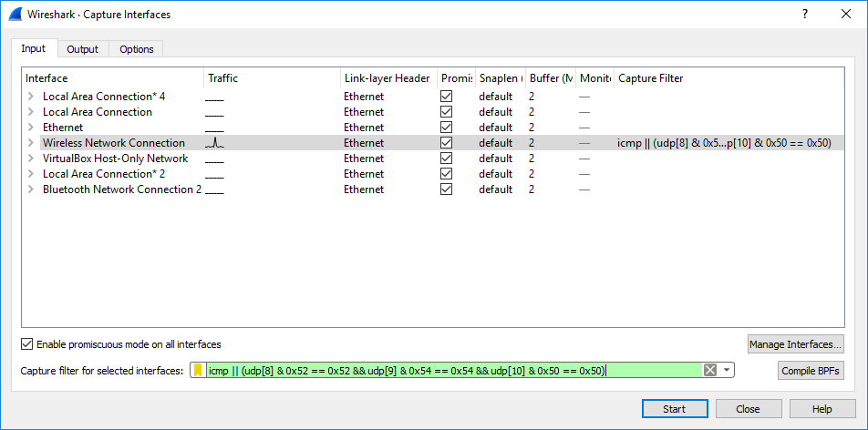
Task: Switch to the Output tab
Action: pos(82,49)
